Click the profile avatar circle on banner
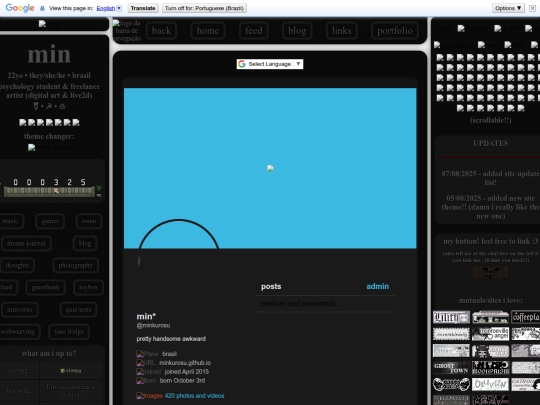Screen dimensions: 540x405 click(x=179, y=234)
